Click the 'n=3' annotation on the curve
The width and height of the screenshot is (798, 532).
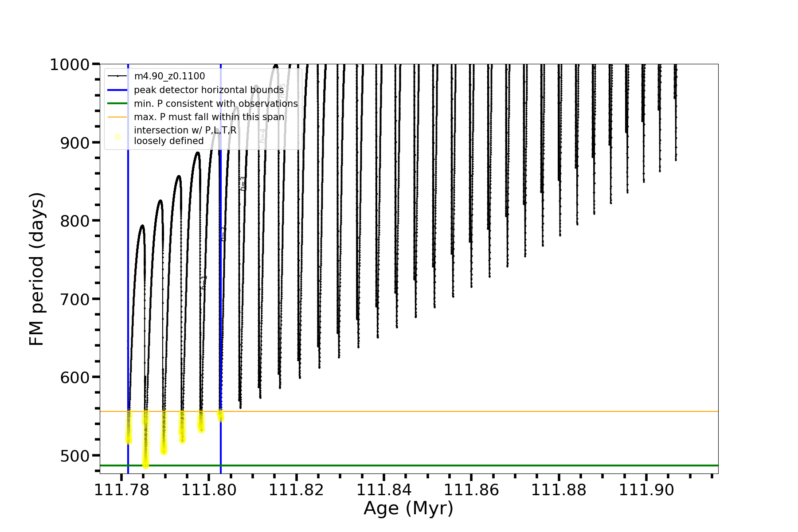pos(243,184)
